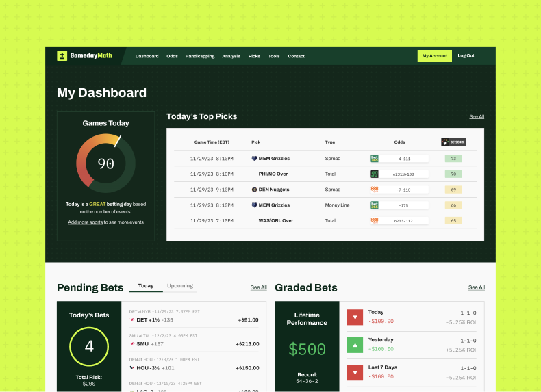Click the Games Today gauge showing 90

[105, 164]
